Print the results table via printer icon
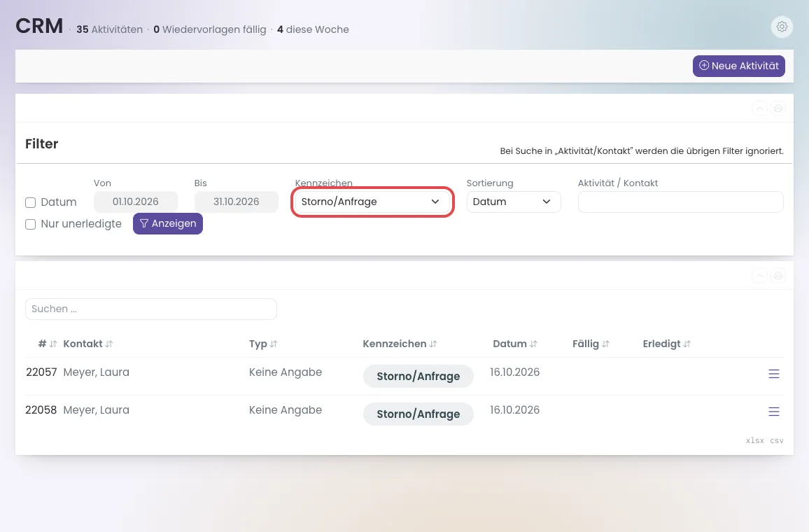Image resolution: width=809 pixels, height=532 pixels. 778,276
